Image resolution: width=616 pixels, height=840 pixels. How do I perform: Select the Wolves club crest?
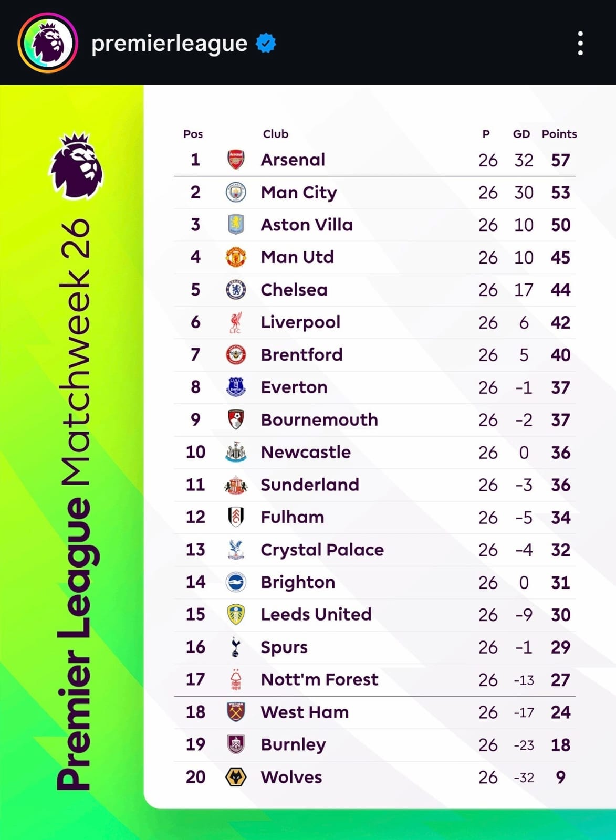236,777
